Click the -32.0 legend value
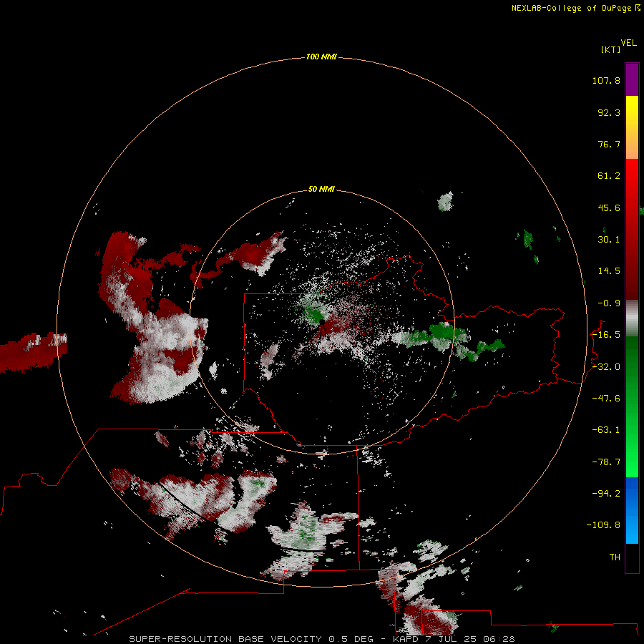Screen dimensions: 644x644 (x=606, y=367)
